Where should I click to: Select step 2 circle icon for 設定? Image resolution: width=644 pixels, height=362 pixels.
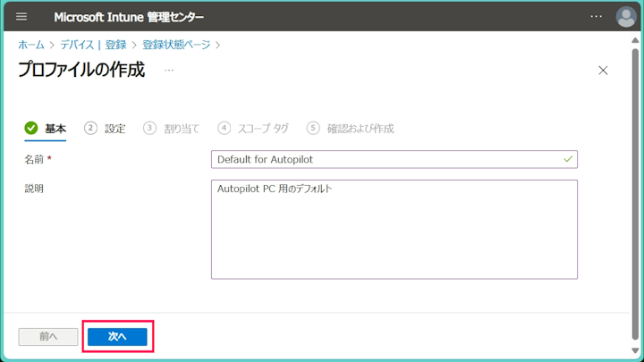click(90, 128)
